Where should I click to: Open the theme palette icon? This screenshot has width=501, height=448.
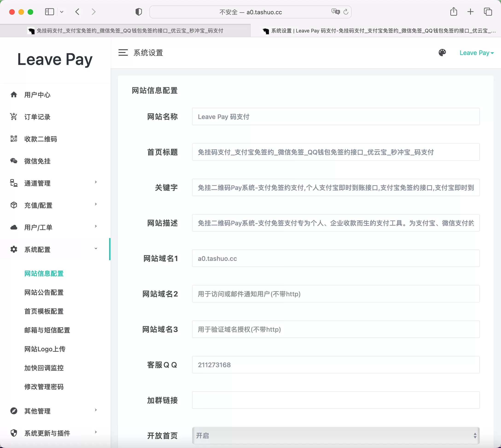(x=442, y=53)
